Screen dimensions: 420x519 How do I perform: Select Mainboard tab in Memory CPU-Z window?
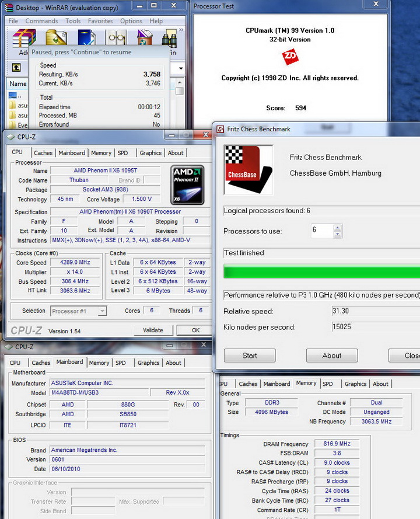tap(277, 384)
